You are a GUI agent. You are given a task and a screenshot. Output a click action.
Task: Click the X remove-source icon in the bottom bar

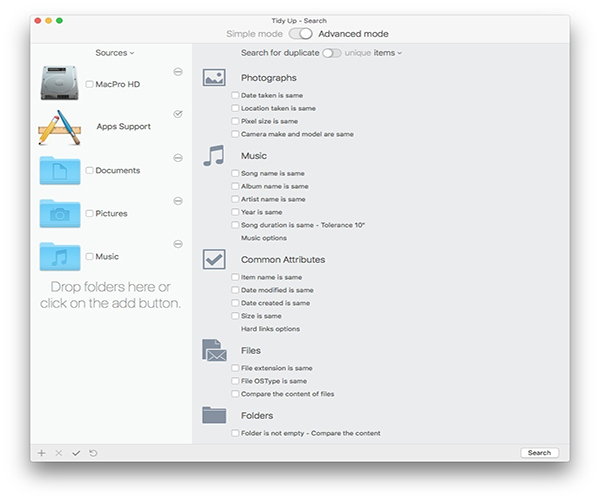[59, 453]
